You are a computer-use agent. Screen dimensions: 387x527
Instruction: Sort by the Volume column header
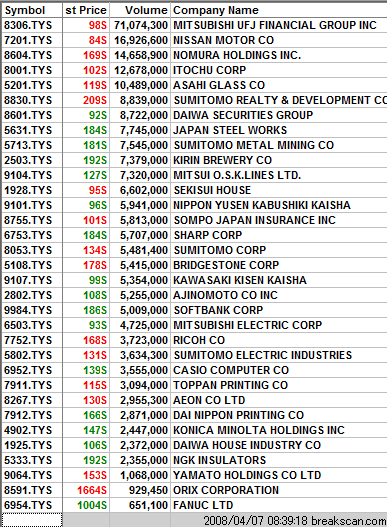[140, 10]
